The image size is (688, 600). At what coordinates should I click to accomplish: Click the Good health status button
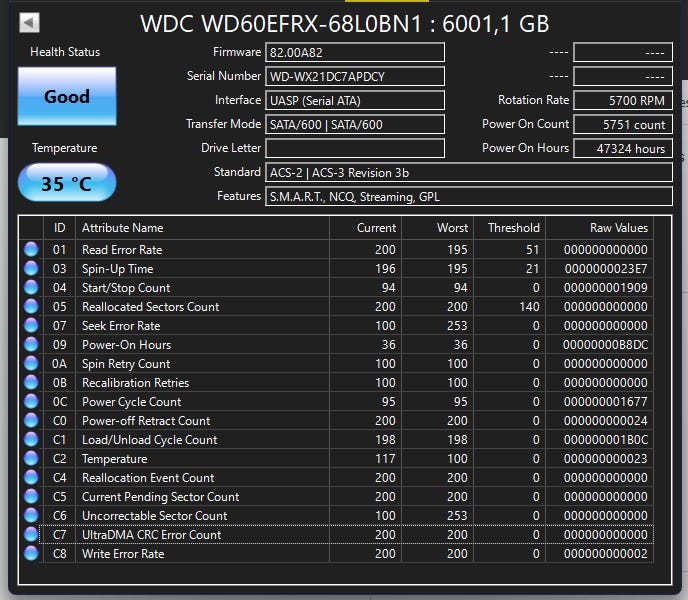[67, 97]
